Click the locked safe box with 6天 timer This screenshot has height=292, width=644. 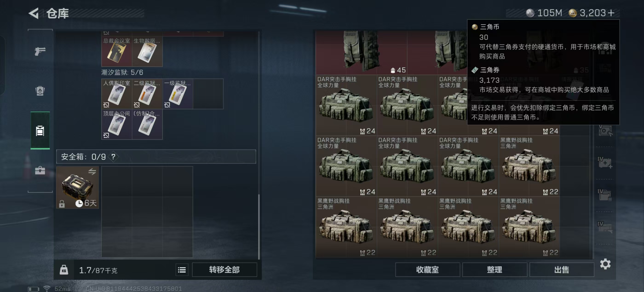point(78,187)
